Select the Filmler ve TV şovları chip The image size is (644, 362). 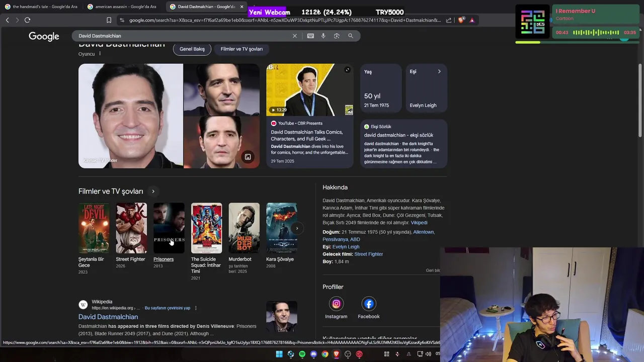click(242, 49)
